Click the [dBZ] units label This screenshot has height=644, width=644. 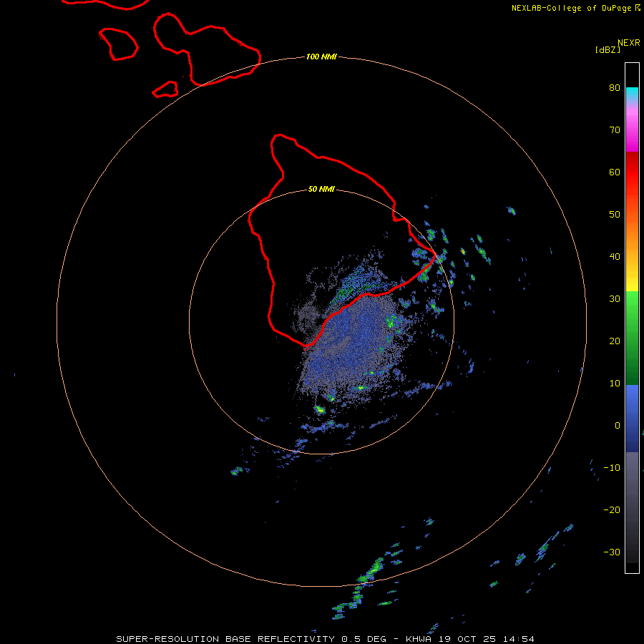tap(608, 49)
